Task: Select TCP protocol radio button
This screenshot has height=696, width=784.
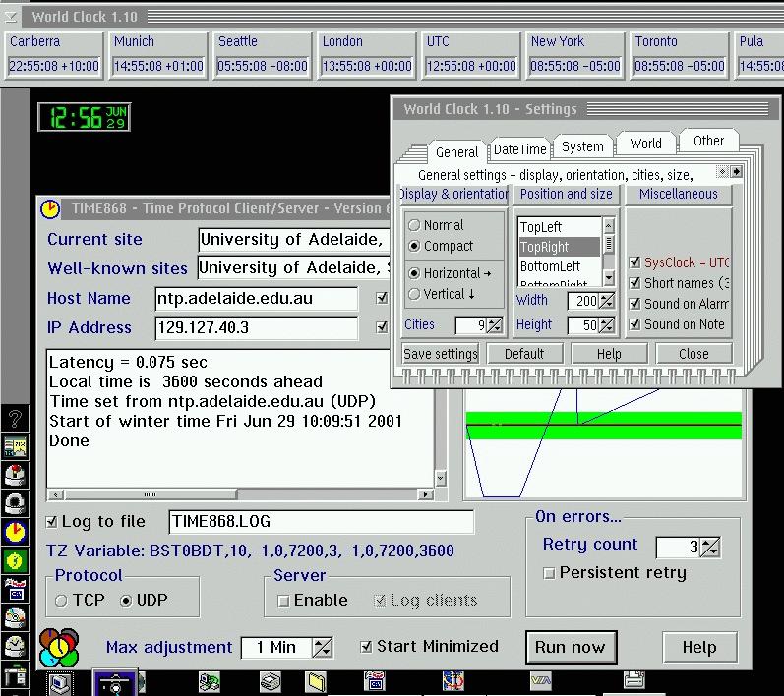Action: 61,600
